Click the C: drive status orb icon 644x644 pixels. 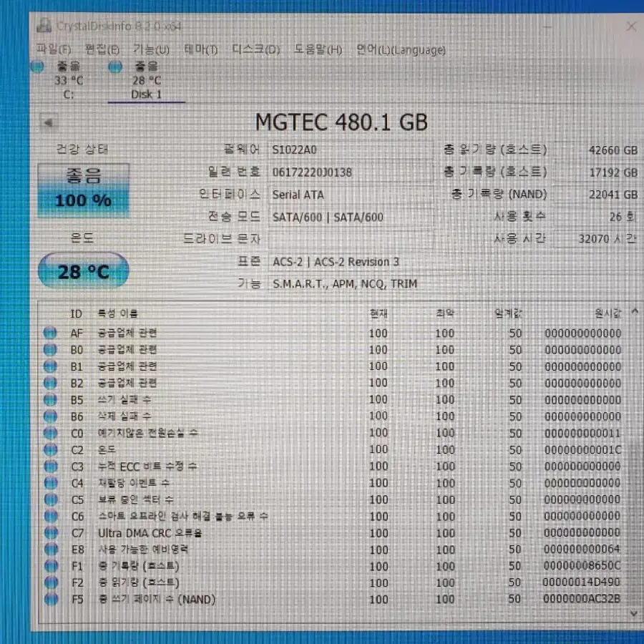point(37,67)
